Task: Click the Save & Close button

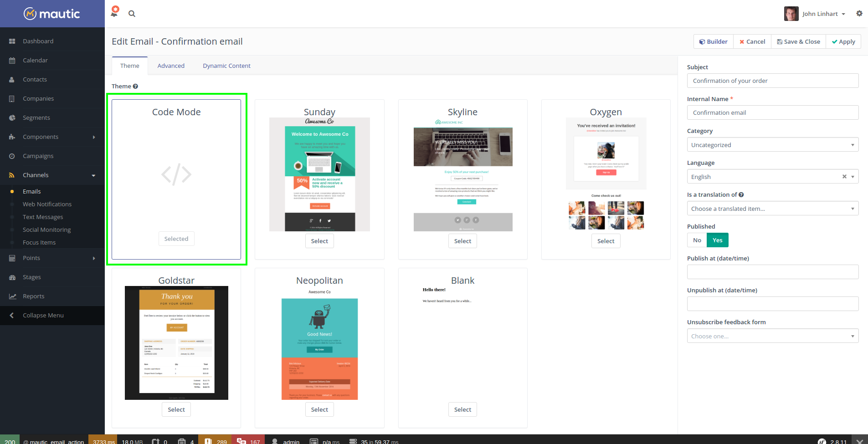Action: click(798, 41)
